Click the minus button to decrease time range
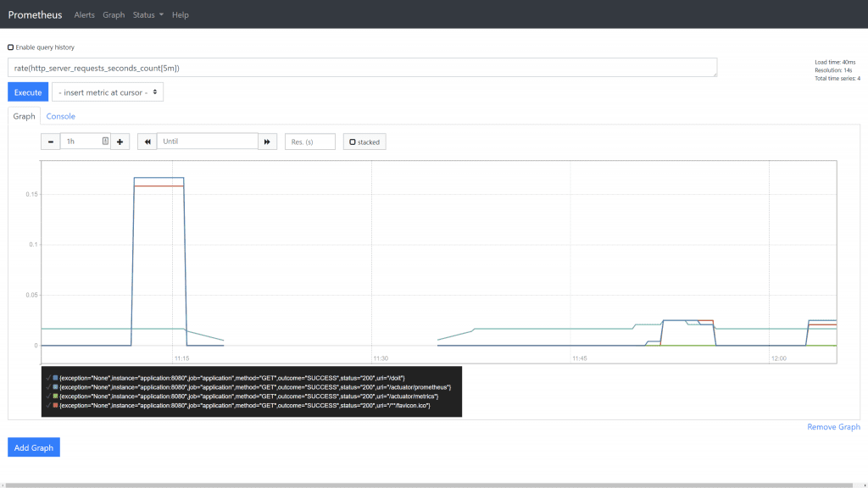Image resolution: width=868 pixels, height=488 pixels. click(51, 141)
